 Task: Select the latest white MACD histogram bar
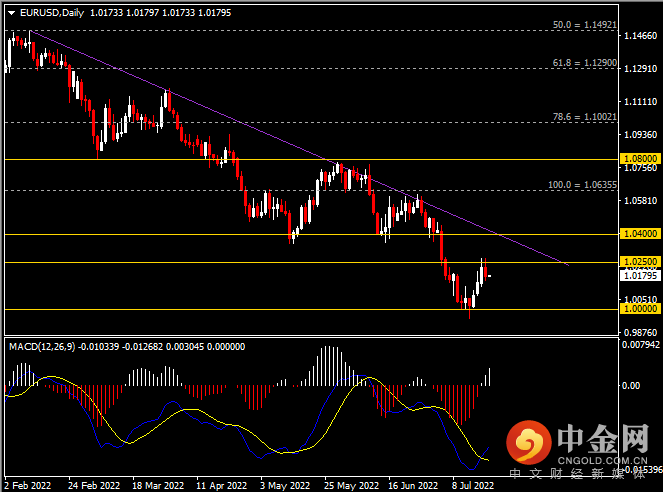(490, 377)
